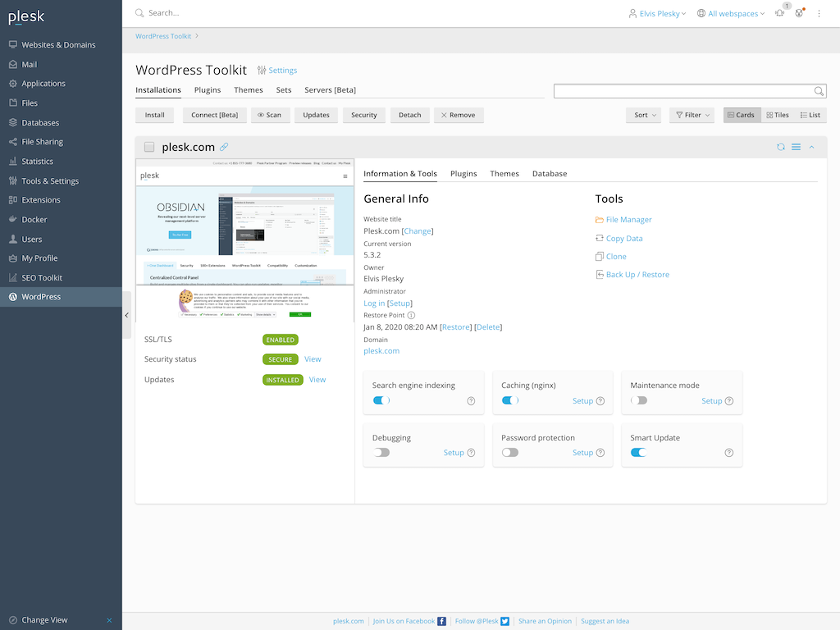The width and height of the screenshot is (840, 630).
Task: Enable Password protection
Action: point(509,452)
